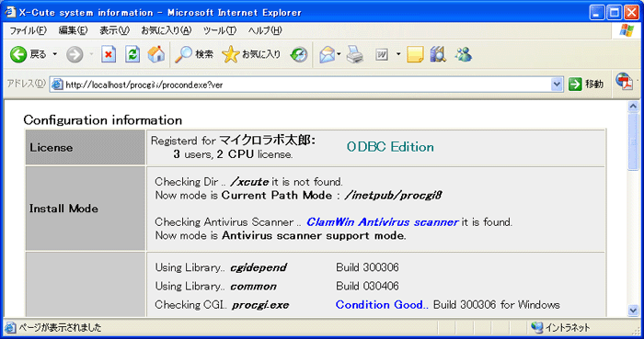Expand the edit button dropdown arrow

tap(398, 53)
